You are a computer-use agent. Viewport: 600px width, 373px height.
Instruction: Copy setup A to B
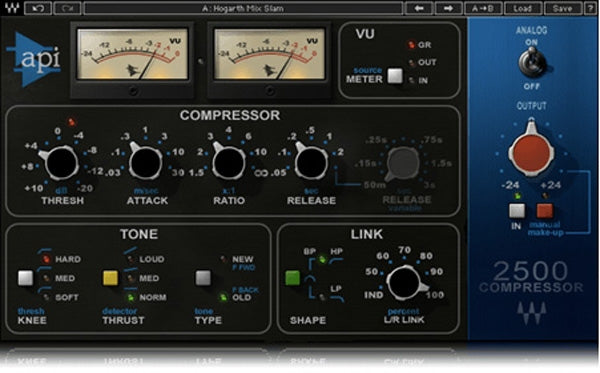[x=483, y=8]
